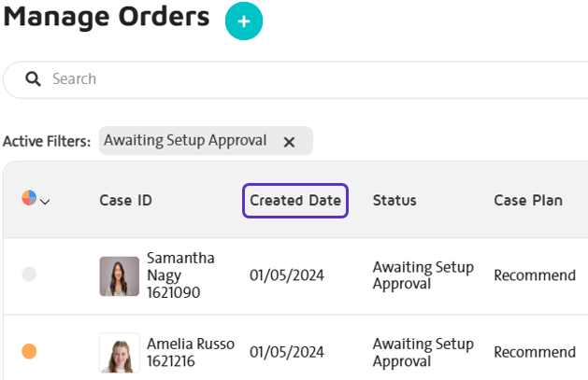Click Recommend plan in Samantha Nagy row
The image size is (588, 380).
point(535,275)
